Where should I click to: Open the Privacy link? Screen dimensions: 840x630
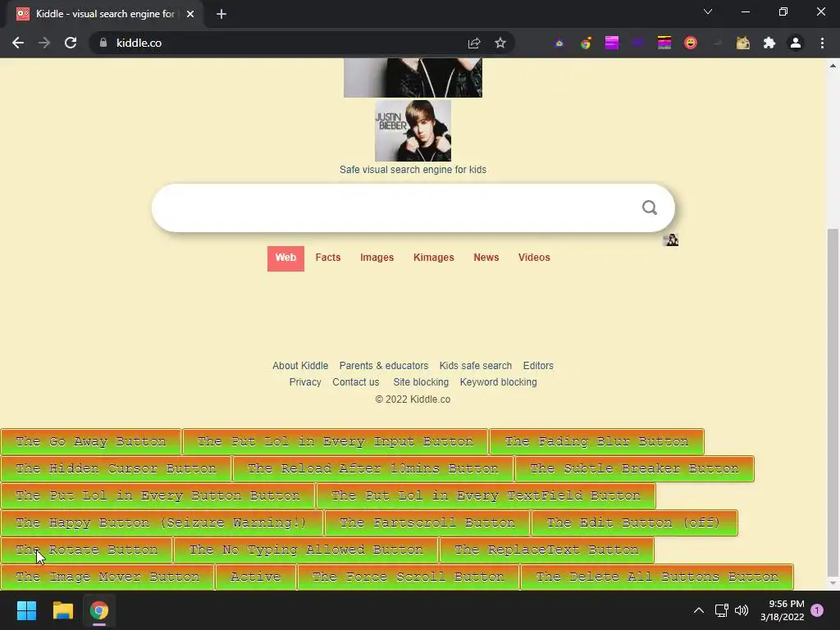(x=305, y=382)
